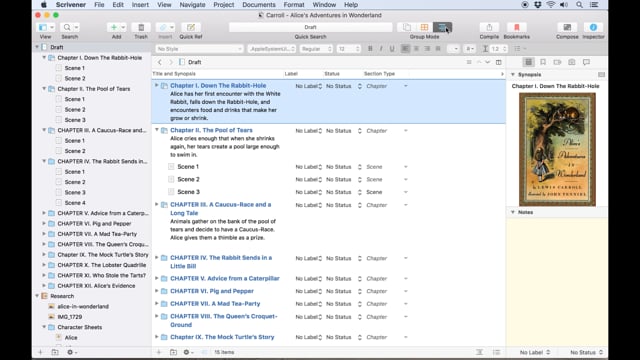
Task: Open the Bookmarks toolbar icon
Action: point(516,27)
